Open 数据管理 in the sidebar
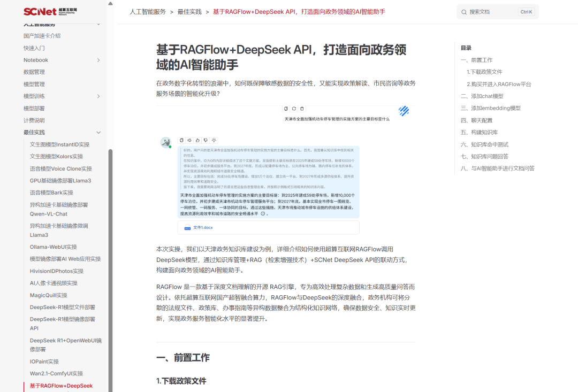Screen dimensions: 578x392 (x=34, y=72)
